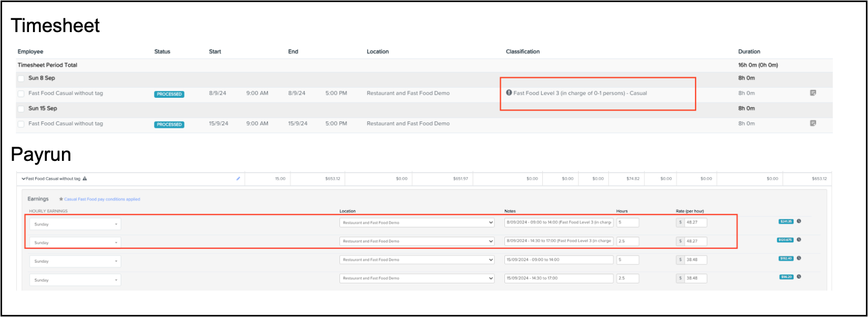Click the info icon beside Fast Food Level 3 classification

[x=509, y=93]
